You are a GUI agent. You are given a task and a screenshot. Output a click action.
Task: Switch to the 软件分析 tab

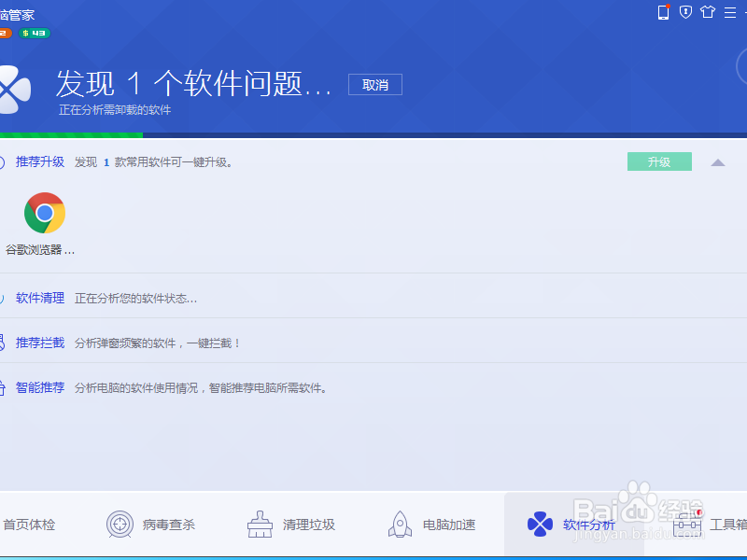(571, 525)
